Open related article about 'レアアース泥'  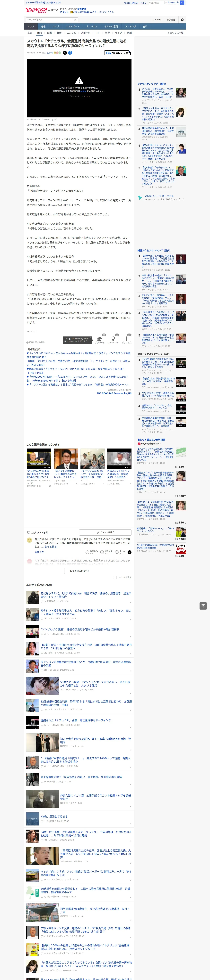tap(78, 385)
